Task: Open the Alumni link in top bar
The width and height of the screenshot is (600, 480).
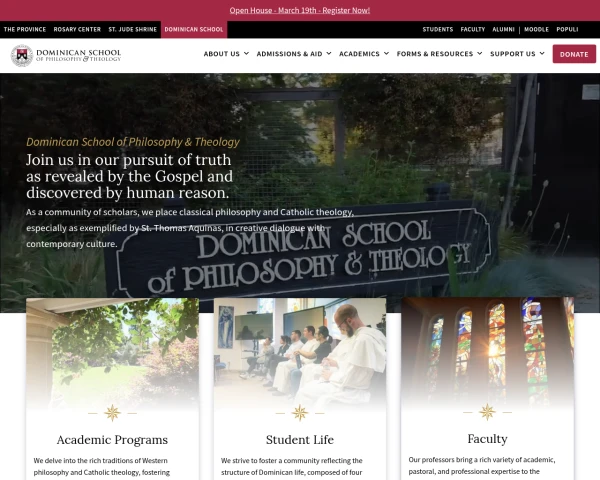Action: (x=504, y=29)
